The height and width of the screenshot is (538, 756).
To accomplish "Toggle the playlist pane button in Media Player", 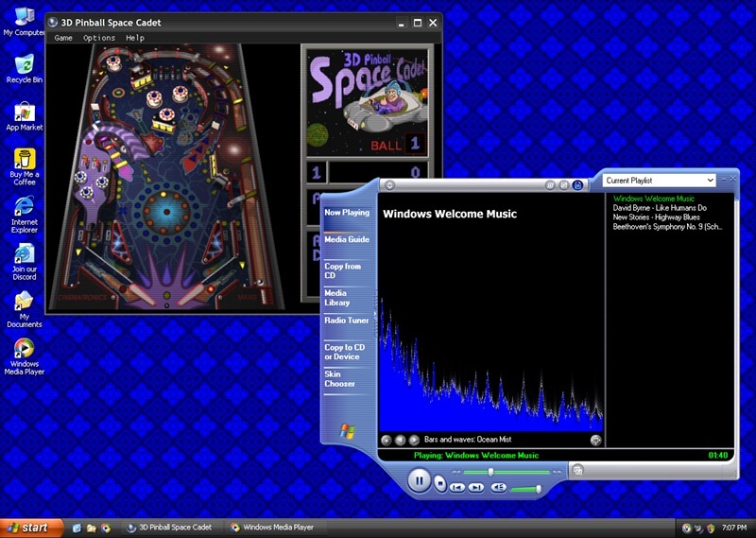I will (x=577, y=185).
